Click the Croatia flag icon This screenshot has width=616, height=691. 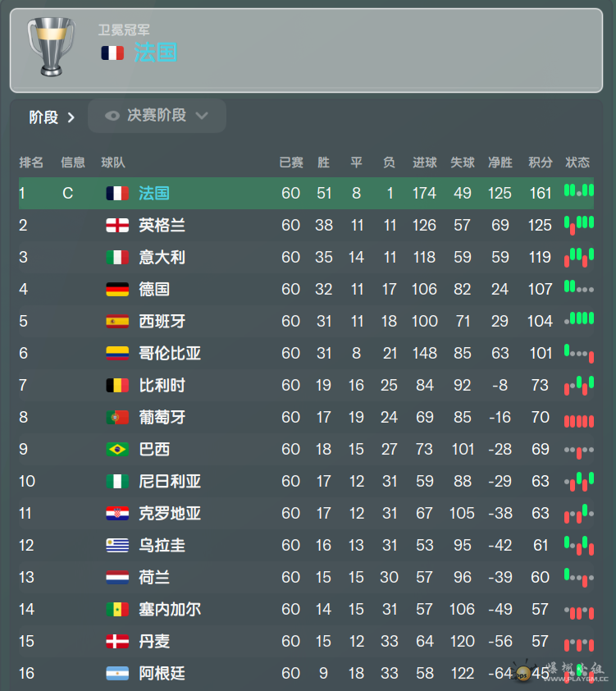[x=117, y=513]
